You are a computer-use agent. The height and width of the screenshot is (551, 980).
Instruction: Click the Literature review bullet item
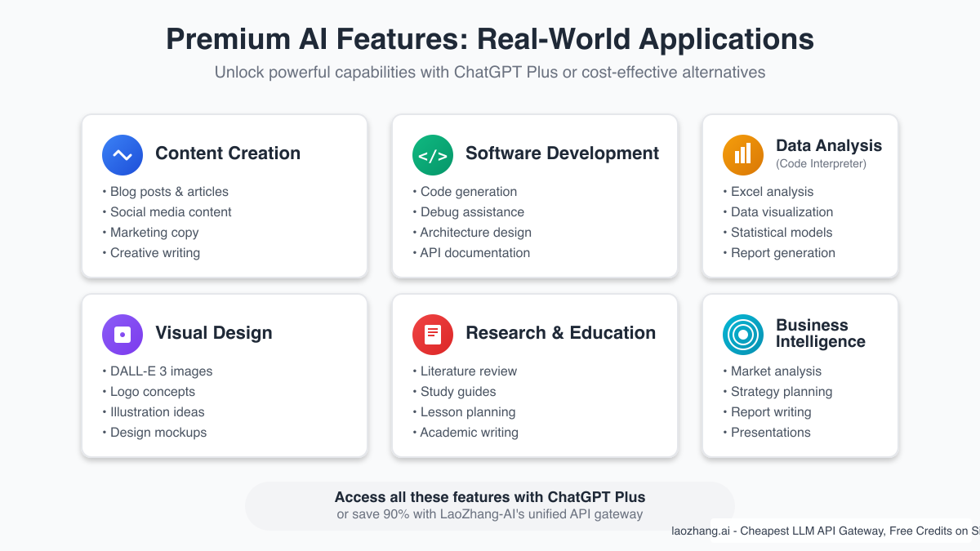click(469, 371)
